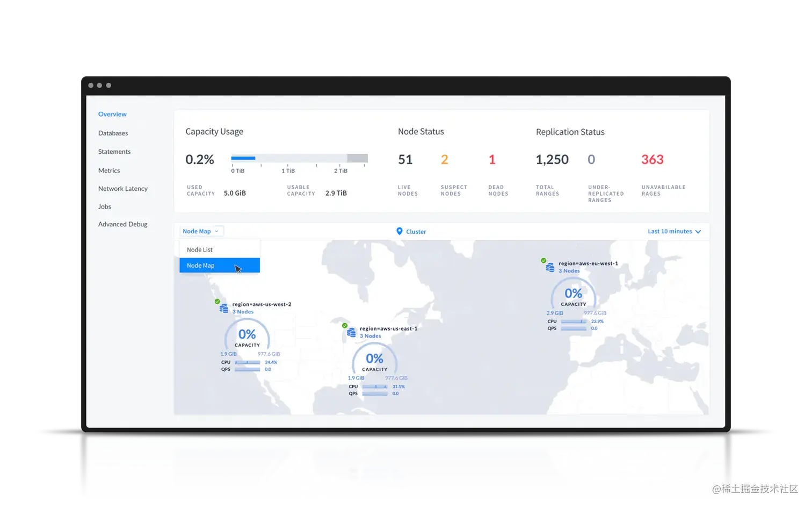Click region=aws-us-west-2 label
The width and height of the screenshot is (812, 508).
coord(262,304)
